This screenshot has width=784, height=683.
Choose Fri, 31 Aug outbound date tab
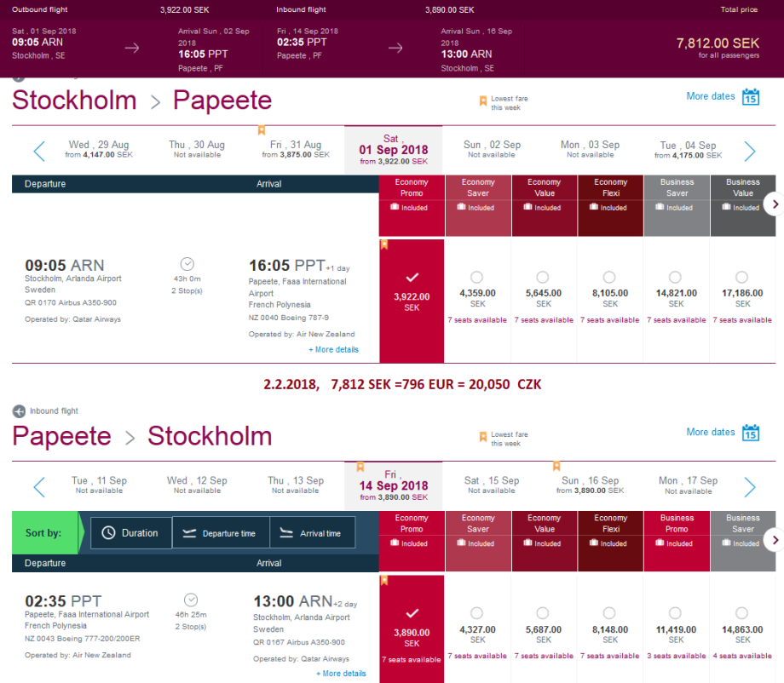[x=296, y=150]
